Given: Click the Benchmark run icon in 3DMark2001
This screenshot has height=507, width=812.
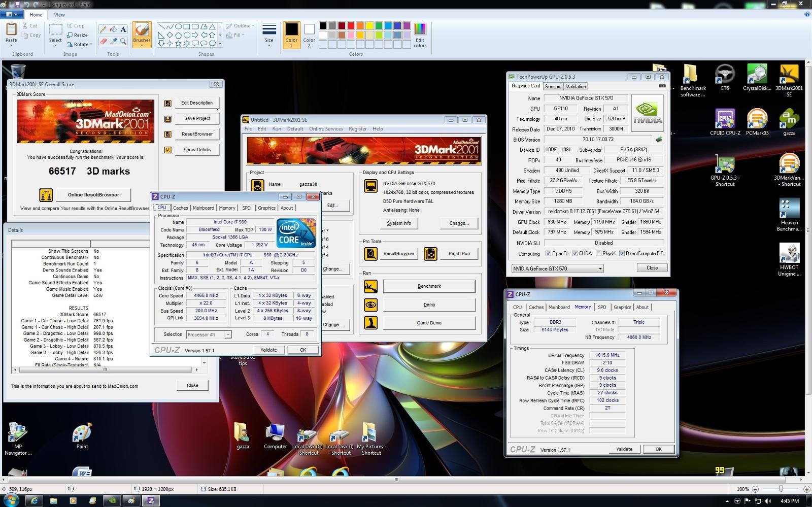Looking at the screenshot, I should coord(370,286).
